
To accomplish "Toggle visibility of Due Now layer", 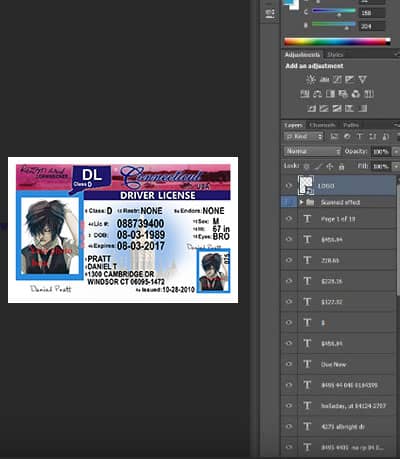I will click(x=289, y=364).
